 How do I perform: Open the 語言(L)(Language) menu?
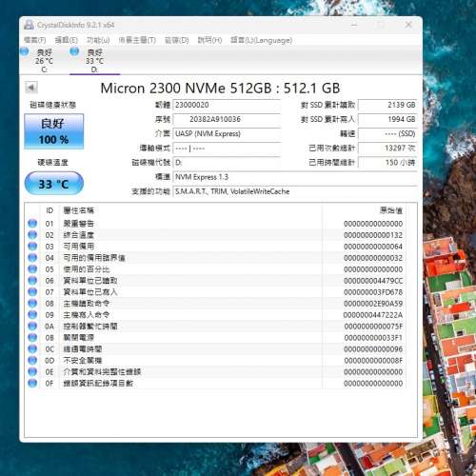261,40
